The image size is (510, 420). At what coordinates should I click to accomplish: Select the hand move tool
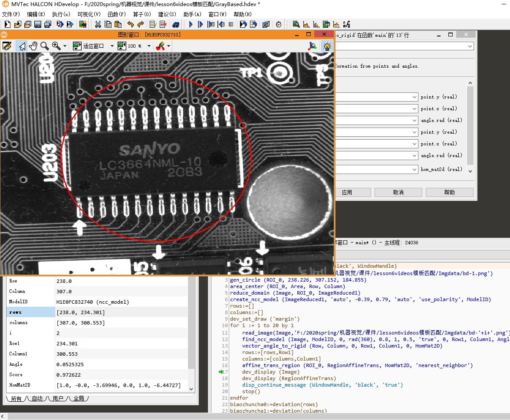point(33,46)
